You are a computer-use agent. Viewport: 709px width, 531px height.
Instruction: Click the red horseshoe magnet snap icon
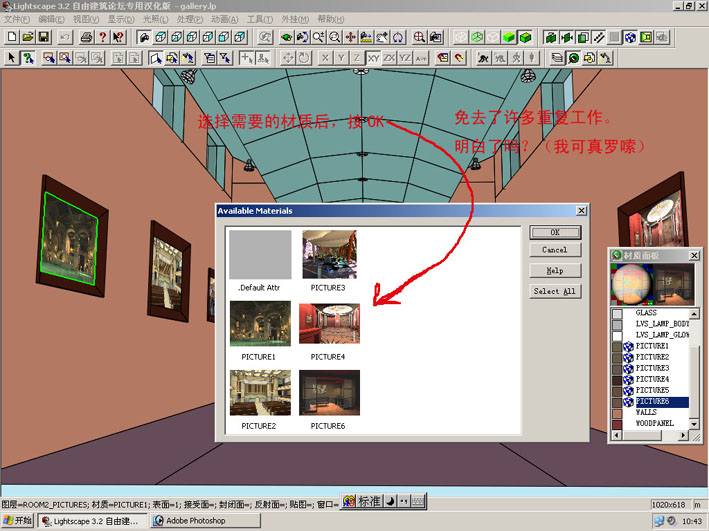point(459,58)
